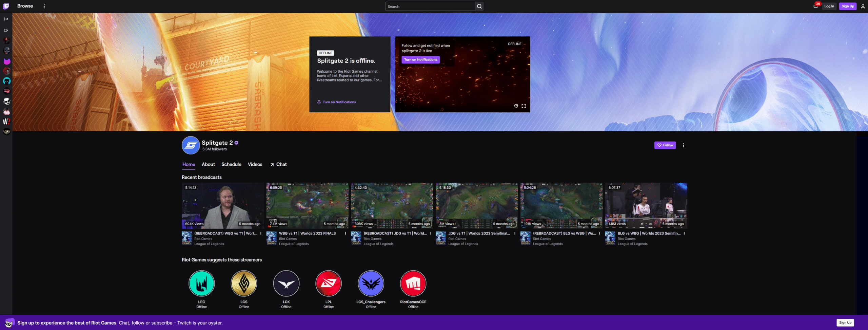868x330 pixels.
Task: Open the RiotGamesOCE channel avatar
Action: tap(413, 283)
